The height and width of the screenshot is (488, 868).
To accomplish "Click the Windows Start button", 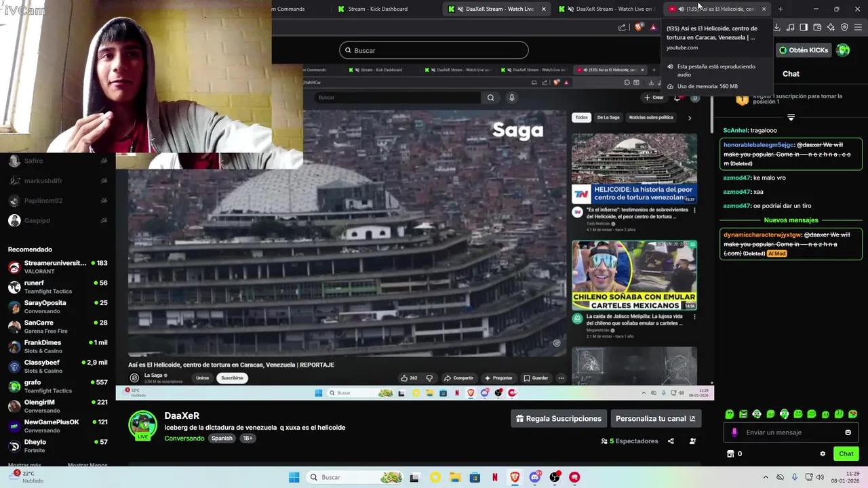I will coord(294,477).
